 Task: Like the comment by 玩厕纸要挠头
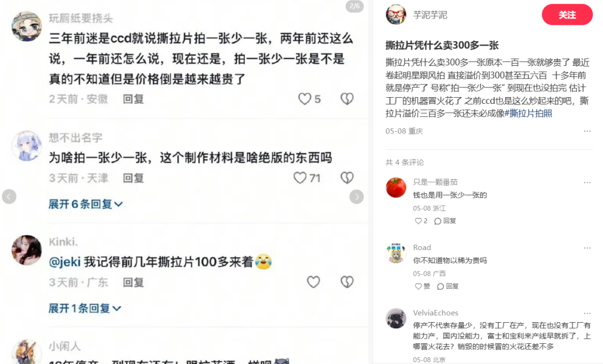305,99
